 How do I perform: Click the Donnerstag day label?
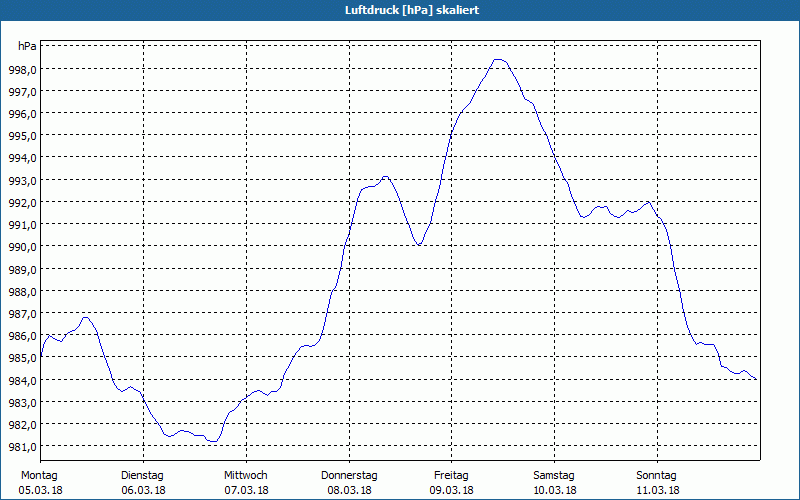tap(349, 476)
